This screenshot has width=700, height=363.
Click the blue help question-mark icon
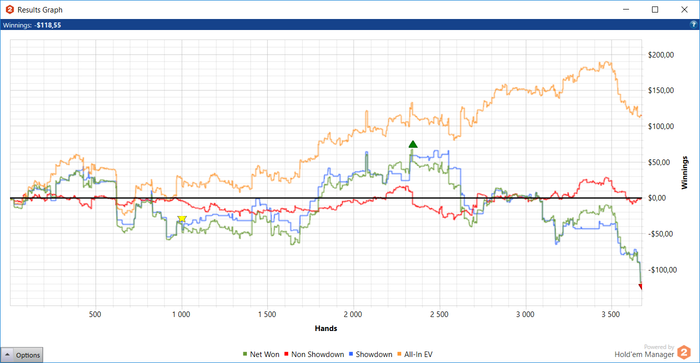(693, 25)
